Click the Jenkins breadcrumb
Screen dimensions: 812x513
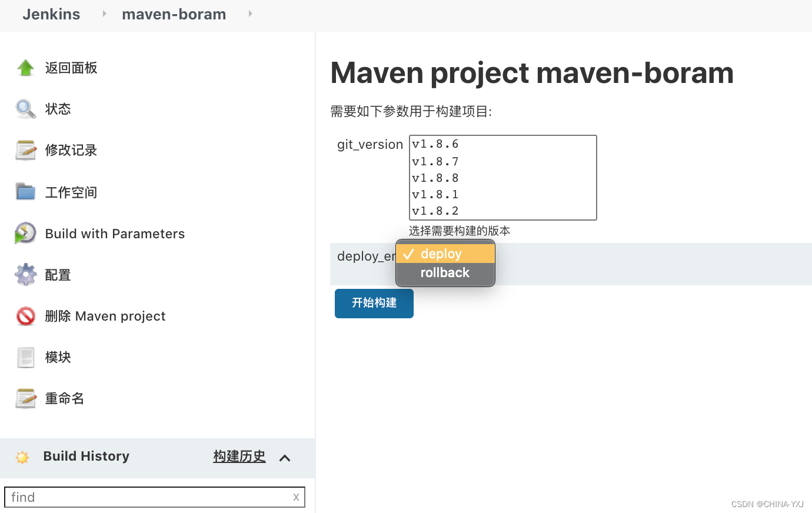tap(51, 14)
